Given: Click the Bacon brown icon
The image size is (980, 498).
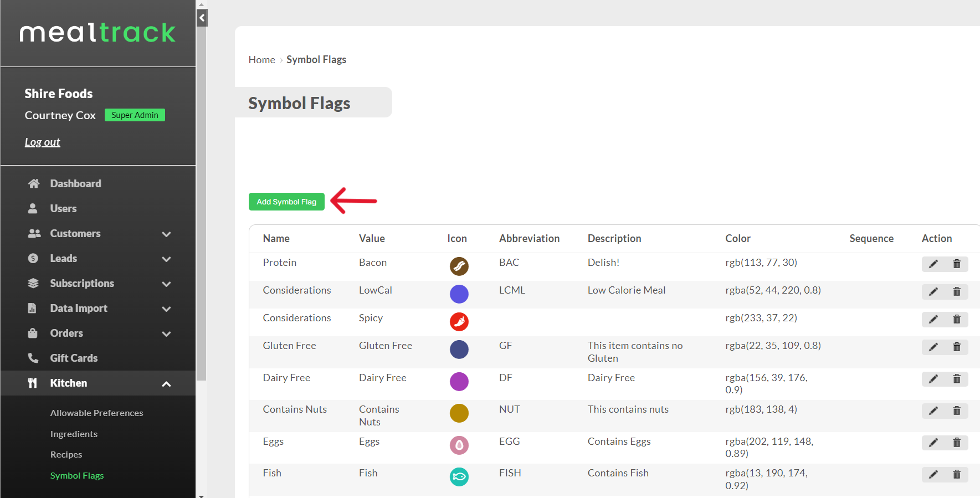Looking at the screenshot, I should pos(459,266).
